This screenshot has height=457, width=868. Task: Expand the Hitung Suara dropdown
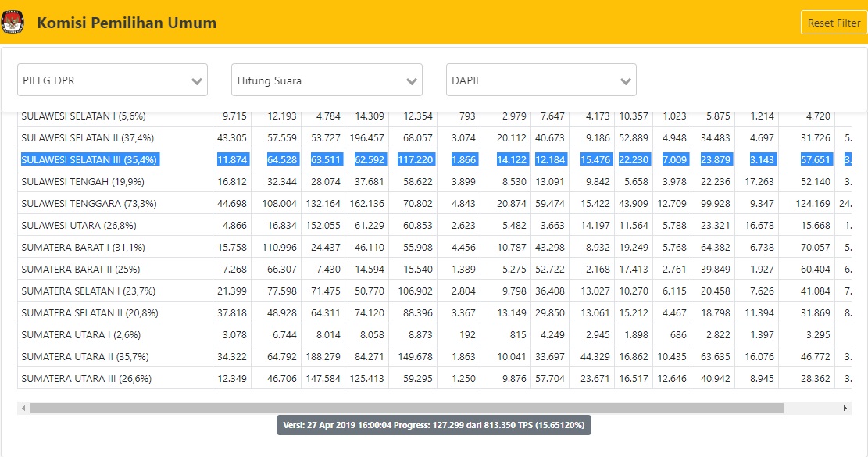pos(327,80)
